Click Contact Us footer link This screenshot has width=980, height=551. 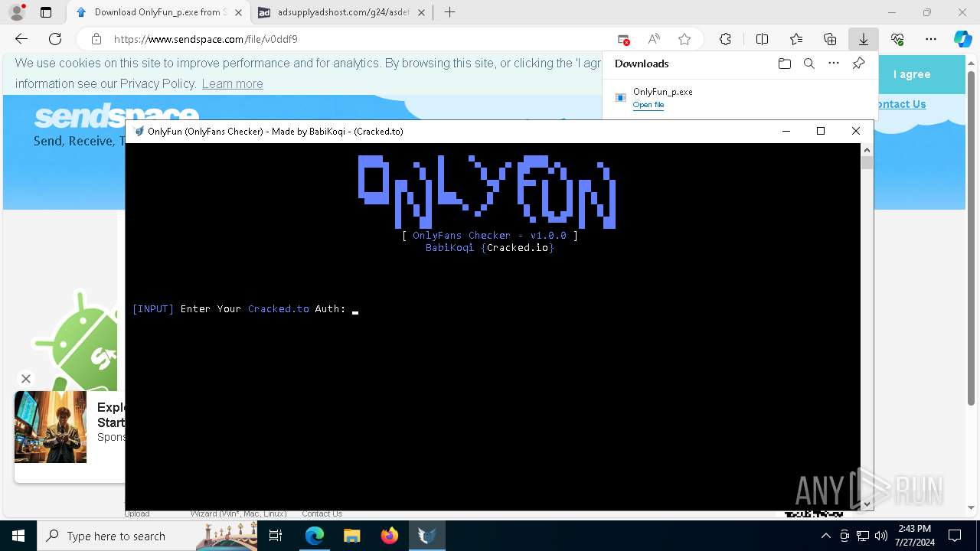[322, 514]
